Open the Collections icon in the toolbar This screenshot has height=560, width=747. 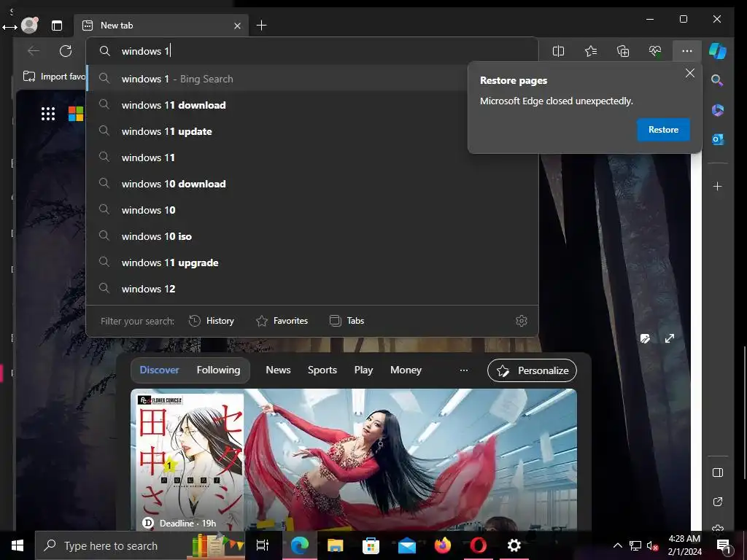click(x=623, y=51)
